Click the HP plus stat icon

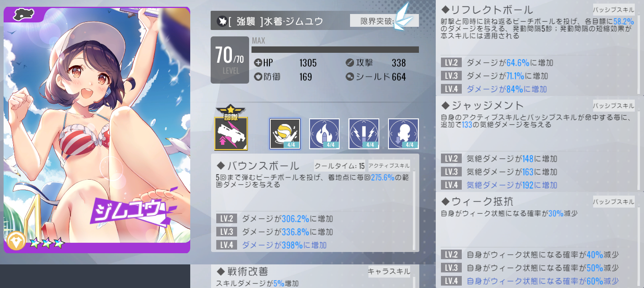point(258,63)
